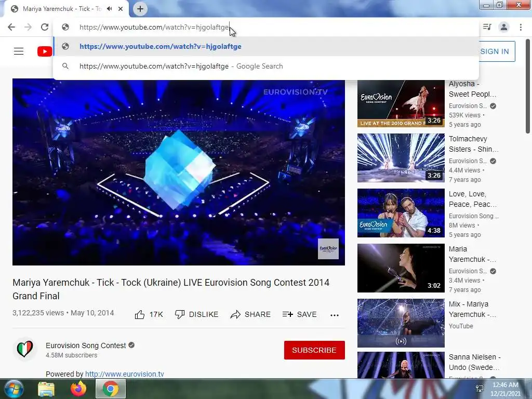Choose the Google Search suggestion

(266, 66)
